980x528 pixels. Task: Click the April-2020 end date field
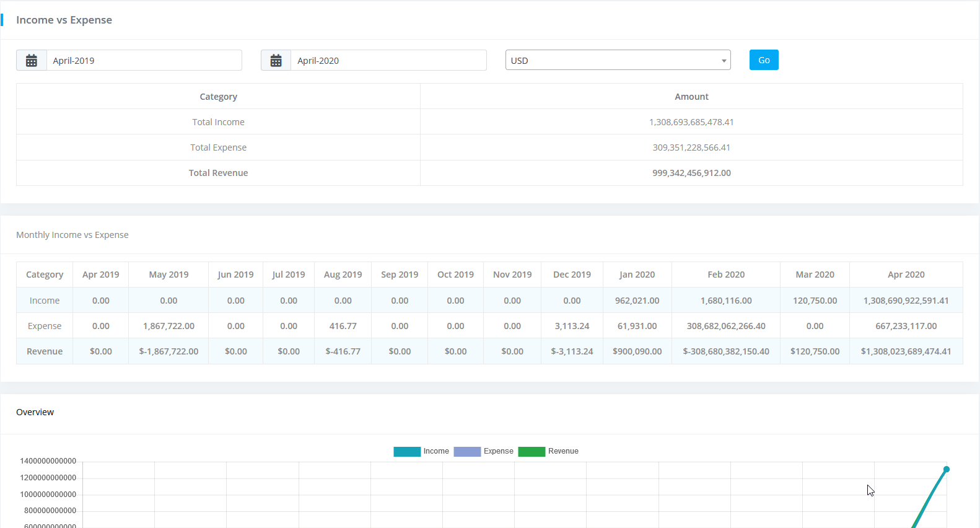(388, 61)
